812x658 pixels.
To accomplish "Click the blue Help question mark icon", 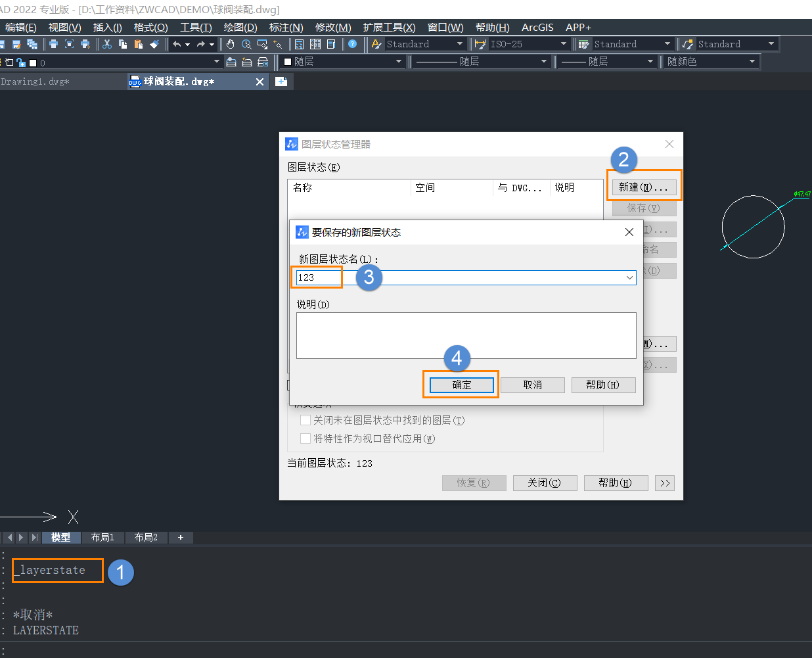I will click(x=352, y=44).
